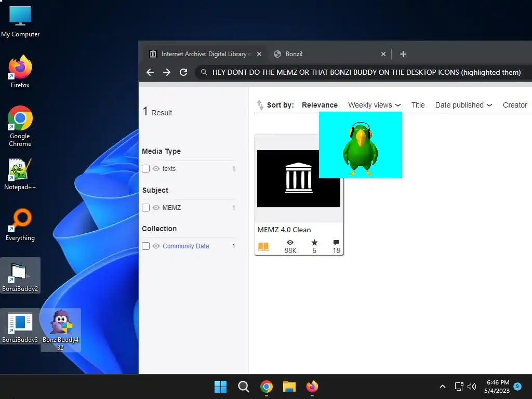Open the Community Data collection link

pyautogui.click(x=185, y=246)
